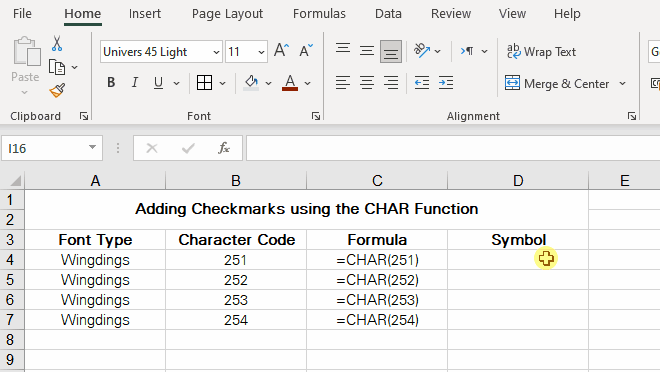Screen dimensions: 660x372
Task: Switch to the Page Layout tab
Action: pyautogui.click(x=227, y=14)
